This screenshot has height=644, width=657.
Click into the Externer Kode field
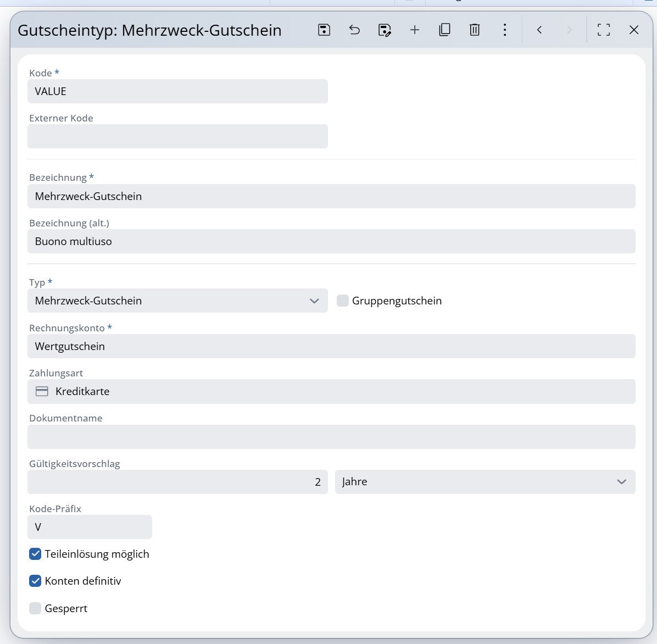pos(177,136)
